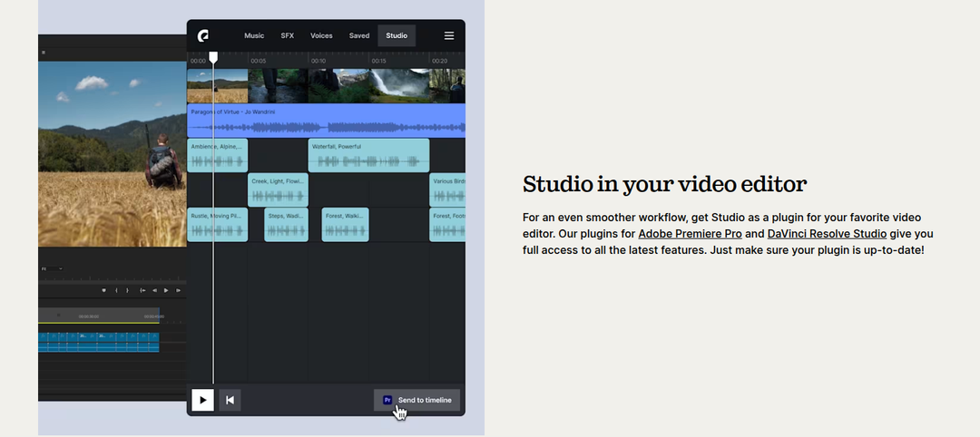Click the Premiere program monitor preview

(x=113, y=153)
